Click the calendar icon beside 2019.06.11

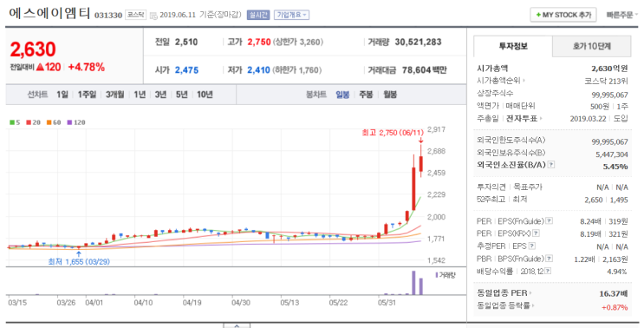coord(153,16)
